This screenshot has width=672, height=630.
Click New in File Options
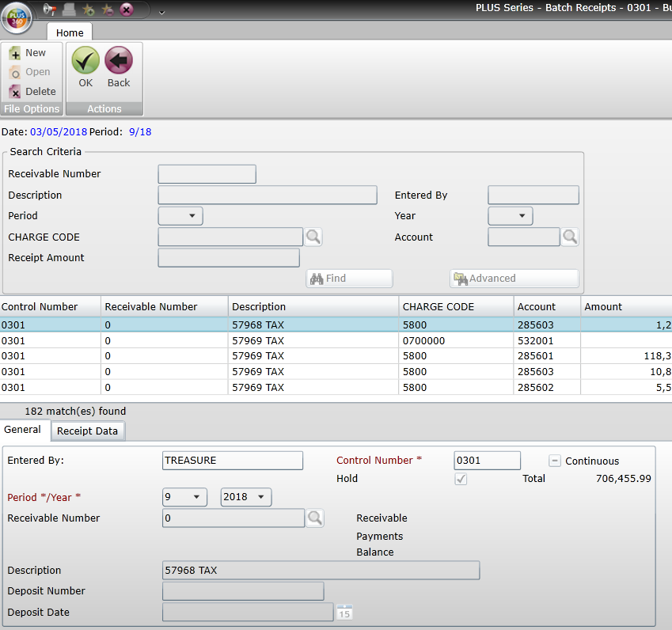[x=28, y=53]
